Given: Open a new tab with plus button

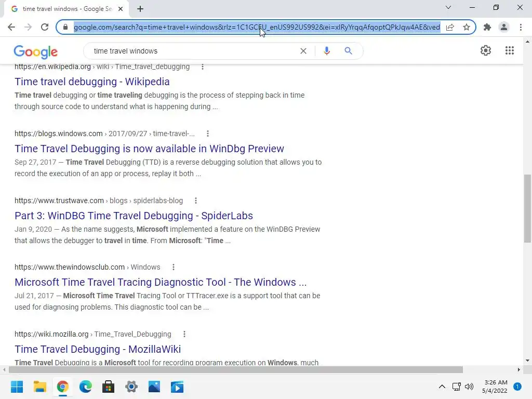Looking at the screenshot, I should [x=140, y=9].
